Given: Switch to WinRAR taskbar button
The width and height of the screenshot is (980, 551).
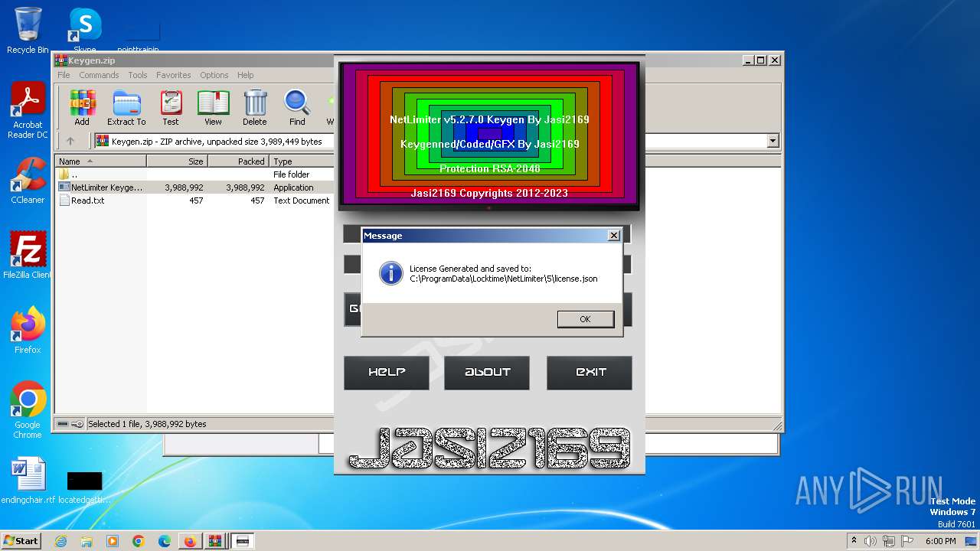Looking at the screenshot, I should point(215,541).
